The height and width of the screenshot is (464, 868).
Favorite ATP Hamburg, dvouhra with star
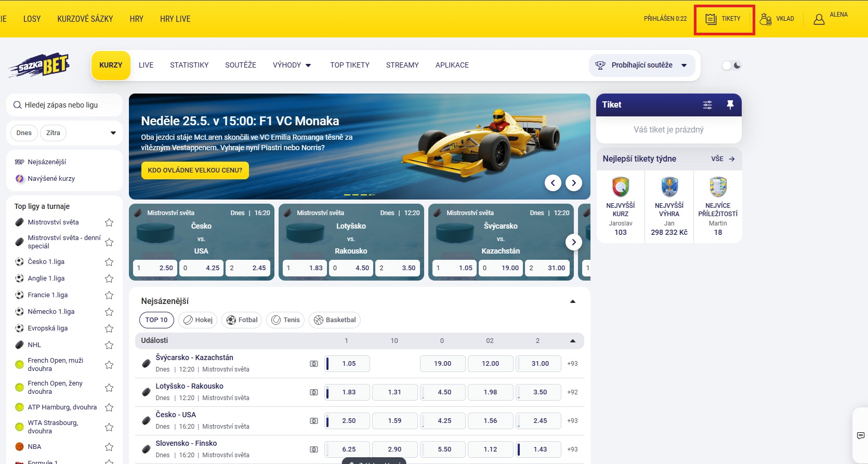pyautogui.click(x=109, y=407)
